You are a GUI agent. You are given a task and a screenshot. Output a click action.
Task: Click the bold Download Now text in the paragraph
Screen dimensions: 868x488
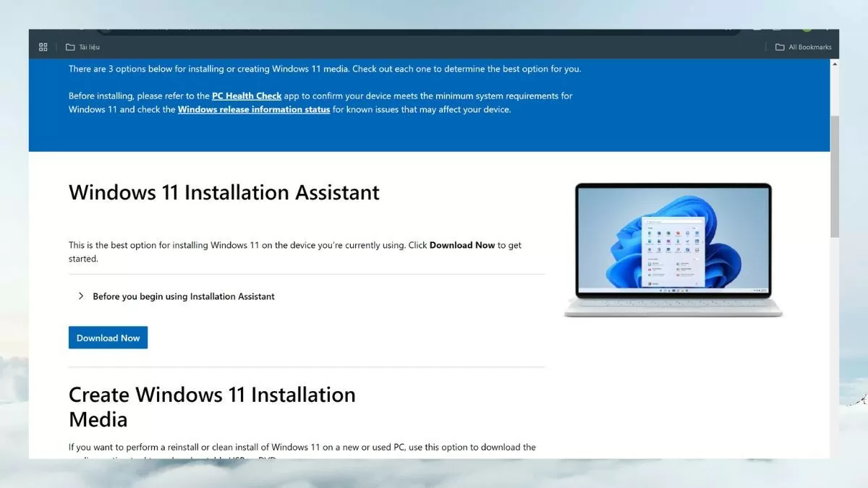tap(462, 245)
